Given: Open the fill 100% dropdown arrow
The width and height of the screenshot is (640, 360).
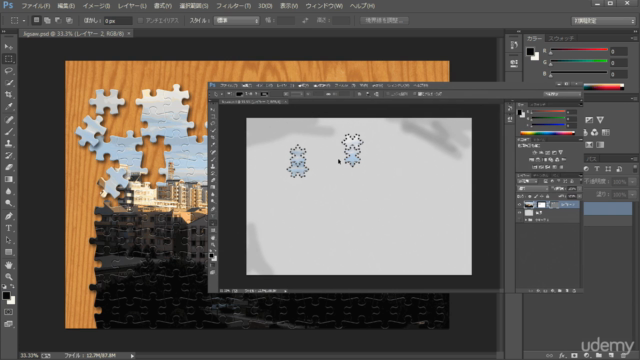Looking at the screenshot, I should coord(632,194).
